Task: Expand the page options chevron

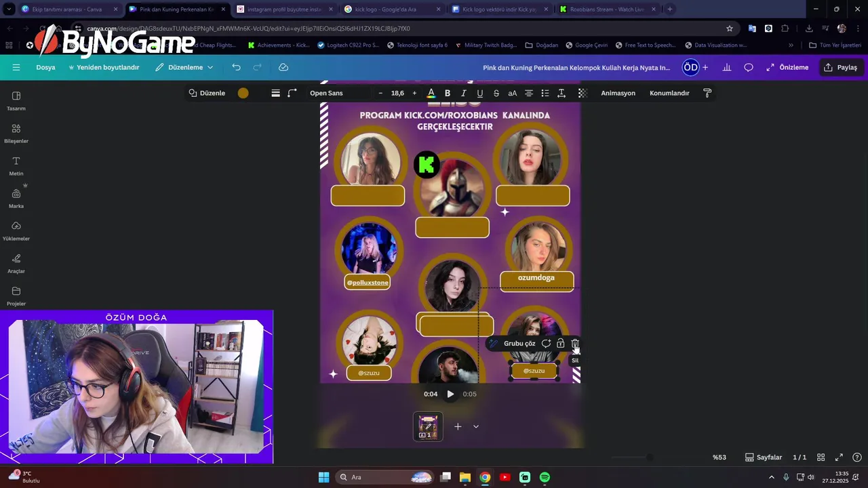Action: click(476, 426)
